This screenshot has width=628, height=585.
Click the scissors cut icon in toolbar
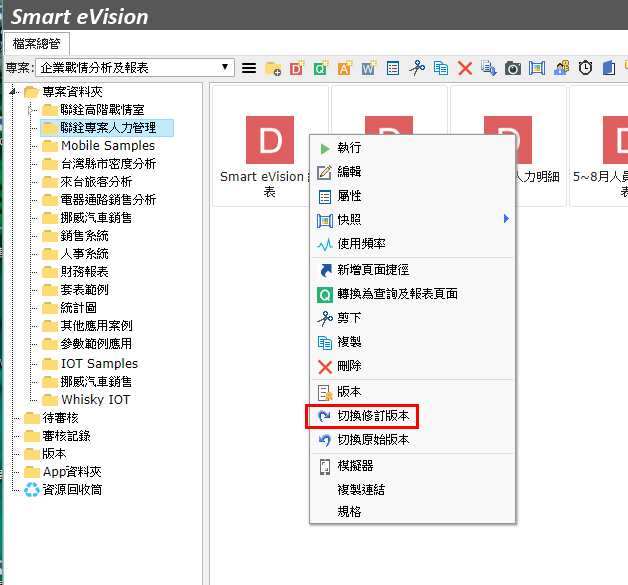point(417,68)
